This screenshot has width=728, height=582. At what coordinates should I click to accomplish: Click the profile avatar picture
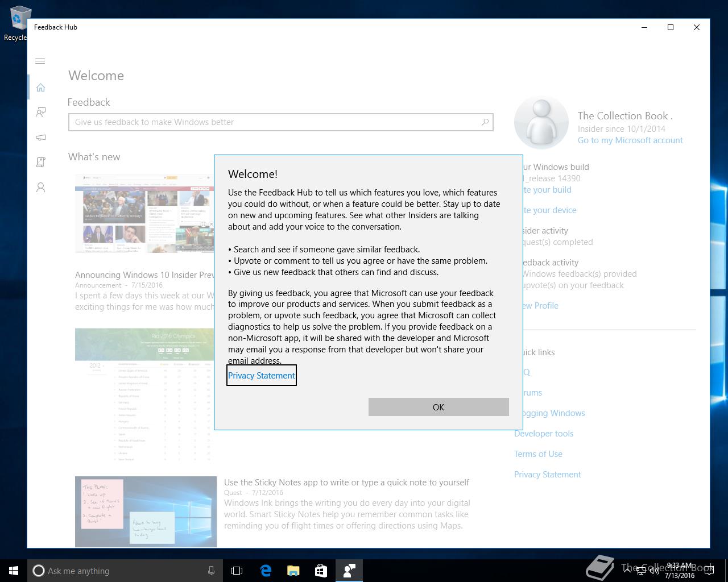click(541, 122)
